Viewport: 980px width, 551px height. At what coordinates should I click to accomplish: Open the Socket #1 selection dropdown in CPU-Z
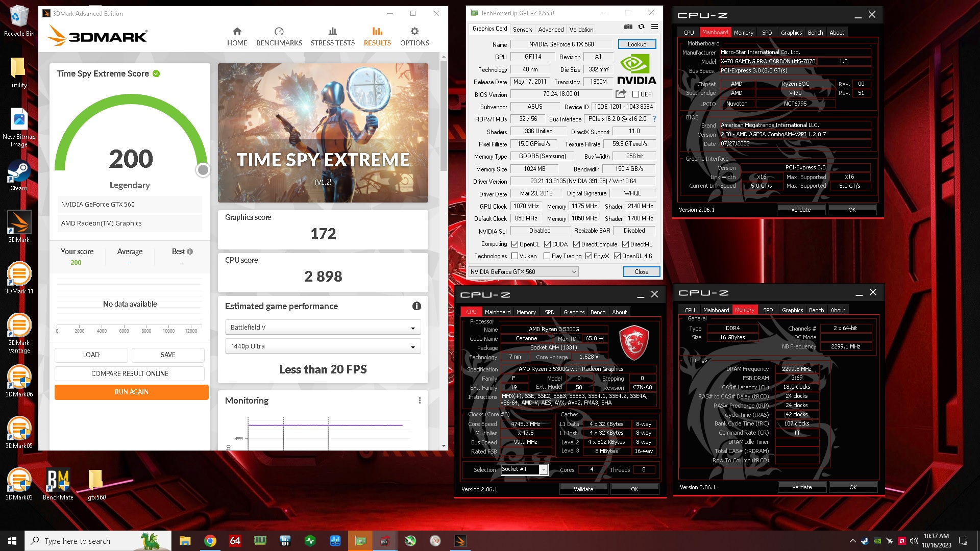pos(525,469)
